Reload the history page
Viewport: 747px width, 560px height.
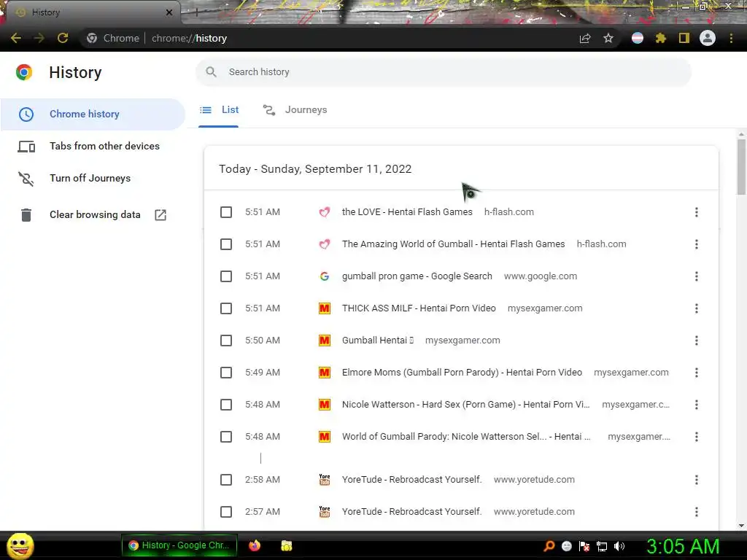(x=63, y=38)
